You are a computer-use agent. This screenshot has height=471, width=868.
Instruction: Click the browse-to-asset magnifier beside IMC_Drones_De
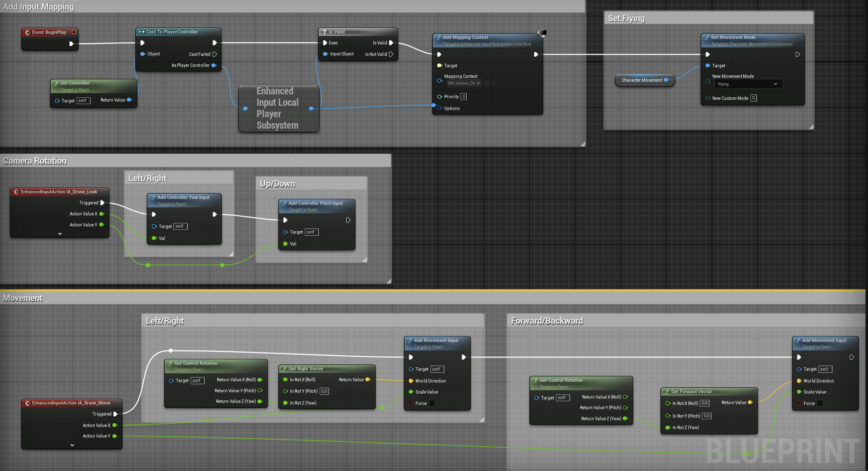(493, 83)
